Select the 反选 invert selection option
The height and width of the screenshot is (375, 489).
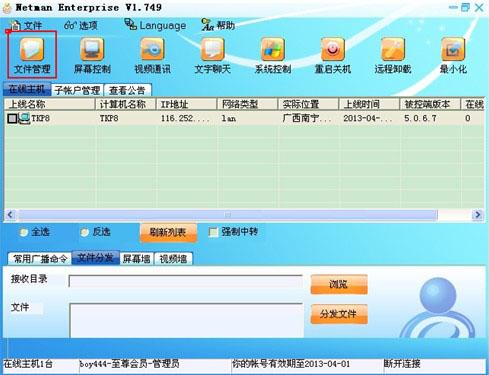pos(85,232)
